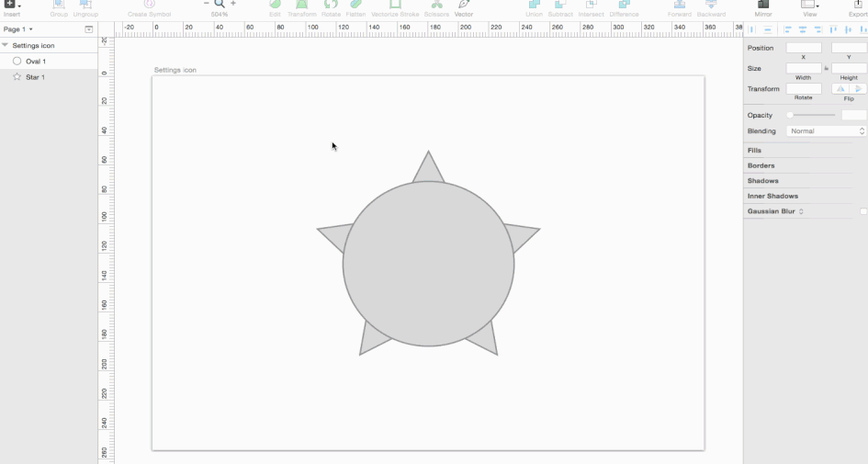Expand the Shadows section
The image size is (868, 464).
point(762,181)
